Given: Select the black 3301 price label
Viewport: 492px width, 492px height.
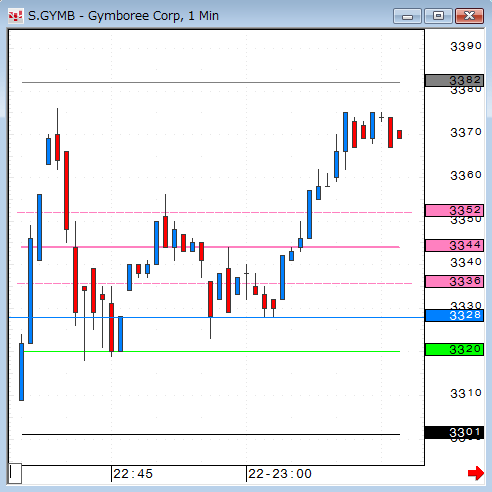Looking at the screenshot, I should coord(454,432).
